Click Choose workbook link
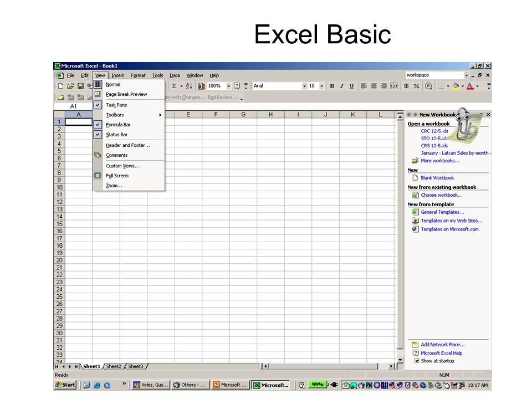Image resolution: width=532 pixels, height=399 pixels. pyautogui.click(x=442, y=195)
